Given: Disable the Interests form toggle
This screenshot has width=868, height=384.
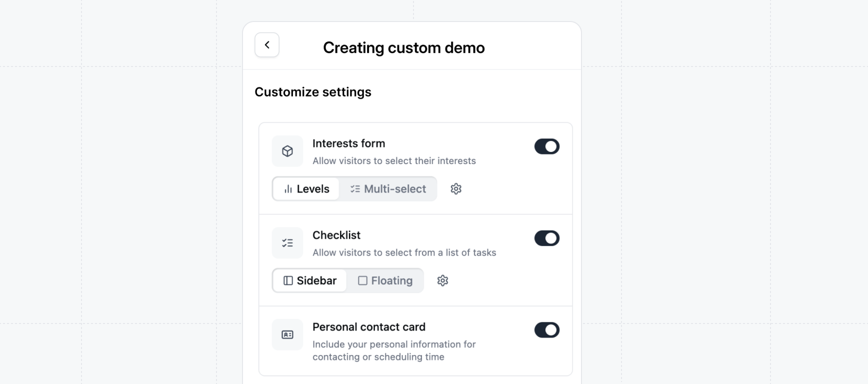Looking at the screenshot, I should [546, 146].
